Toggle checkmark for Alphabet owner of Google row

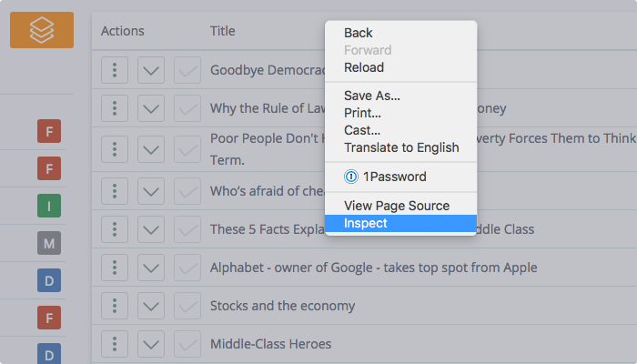(x=187, y=268)
